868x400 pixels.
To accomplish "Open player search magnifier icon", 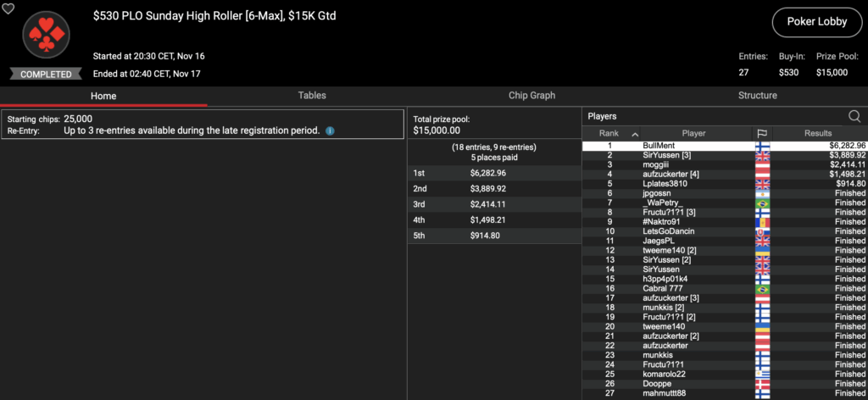I will 854,116.
